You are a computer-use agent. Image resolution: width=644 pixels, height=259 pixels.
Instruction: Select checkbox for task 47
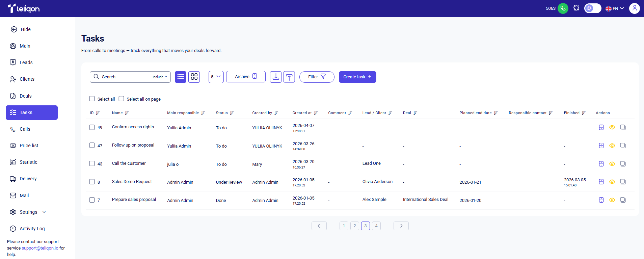[x=92, y=145]
